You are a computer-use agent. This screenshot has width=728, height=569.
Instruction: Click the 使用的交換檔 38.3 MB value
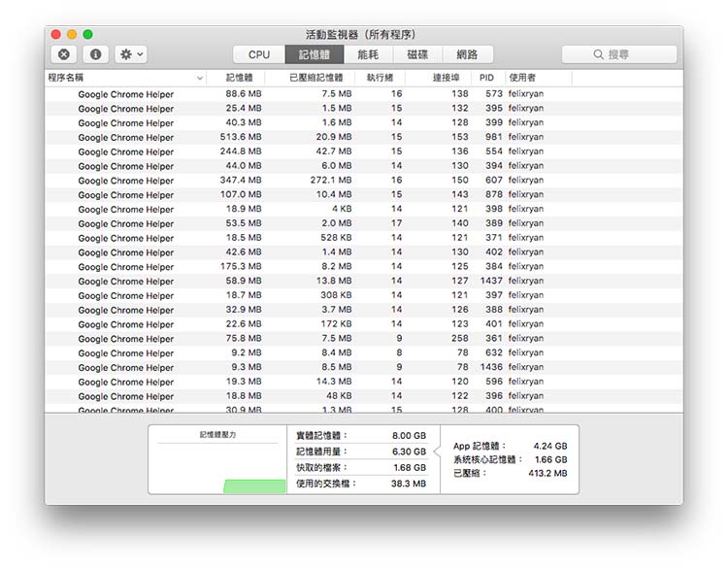click(x=408, y=484)
